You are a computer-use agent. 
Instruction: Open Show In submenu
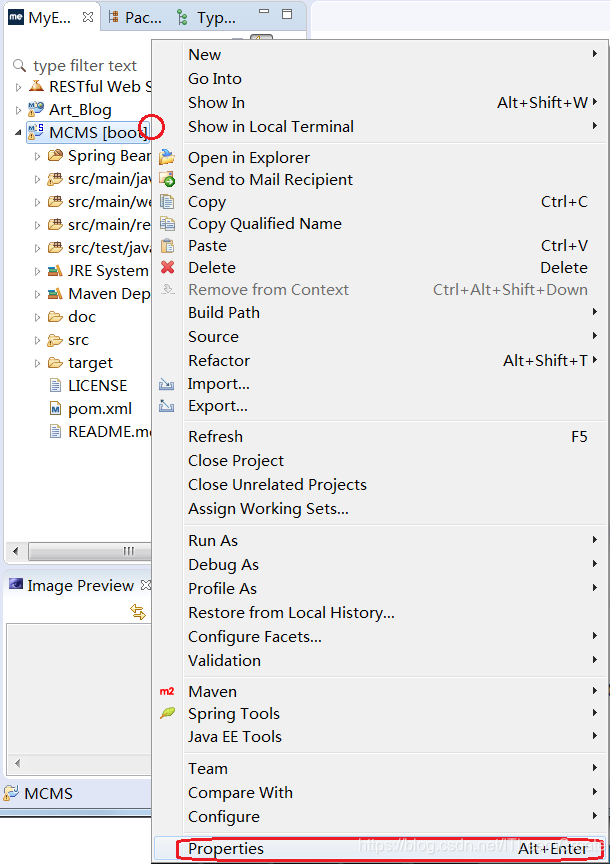tap(380, 102)
